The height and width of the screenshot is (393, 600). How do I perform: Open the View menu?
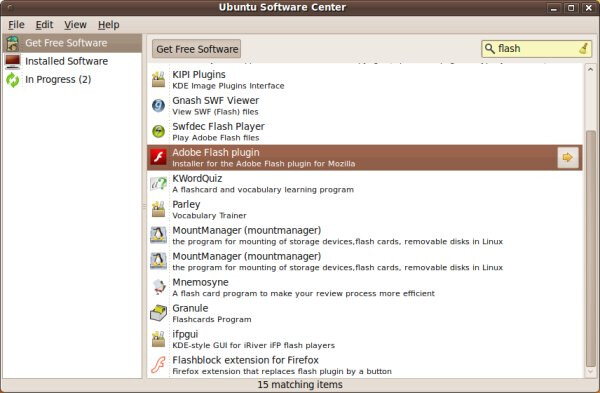coord(75,24)
